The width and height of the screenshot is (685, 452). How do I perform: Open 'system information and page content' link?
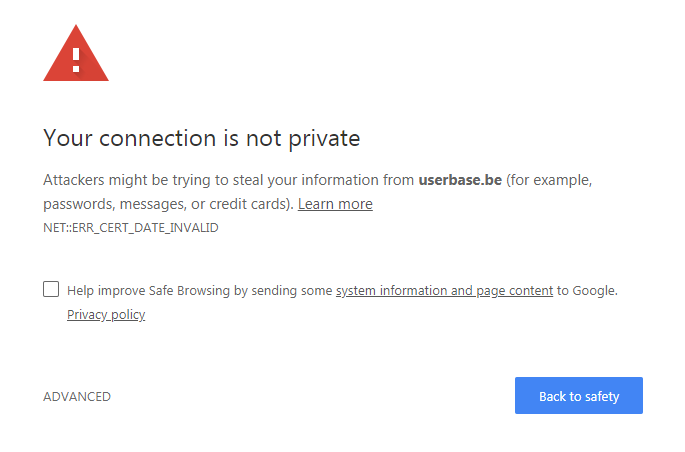coord(444,291)
